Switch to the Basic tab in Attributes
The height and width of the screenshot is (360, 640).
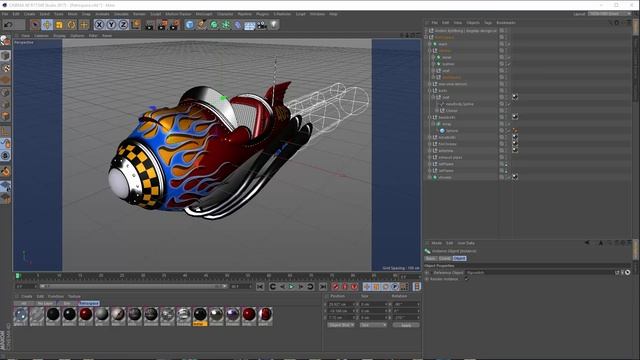431,258
